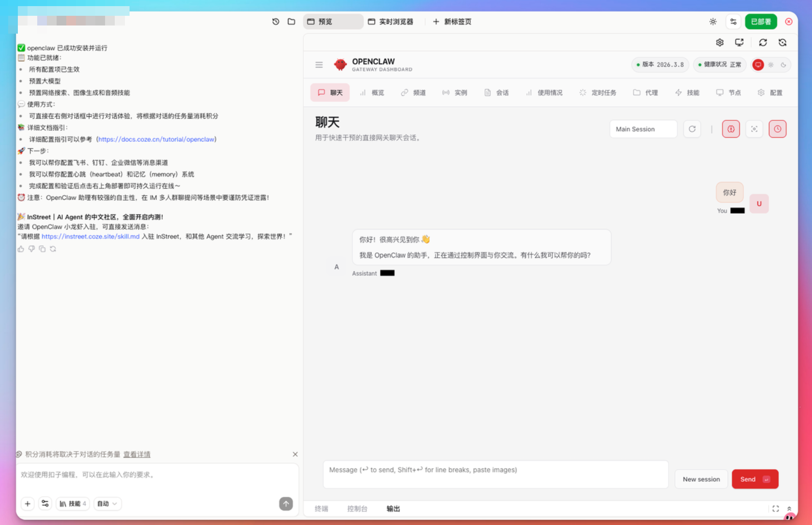
Task: Switch to the 聊天 tab
Action: pos(330,92)
